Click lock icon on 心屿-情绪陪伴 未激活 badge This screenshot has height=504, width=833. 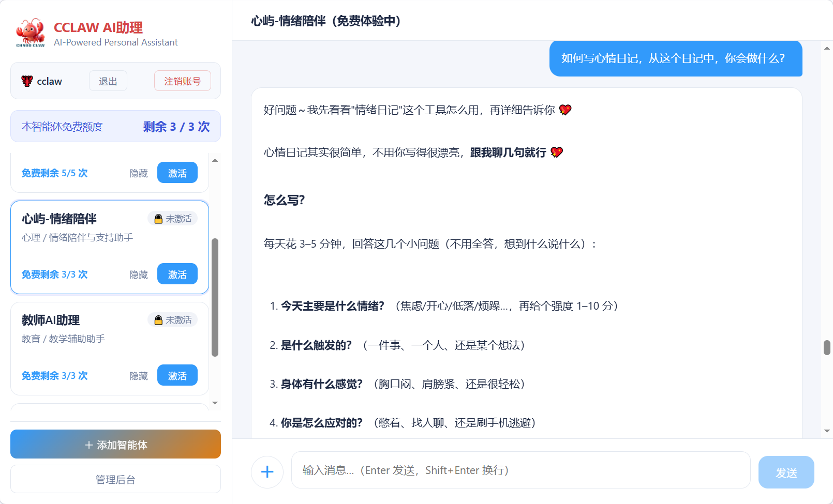point(158,219)
